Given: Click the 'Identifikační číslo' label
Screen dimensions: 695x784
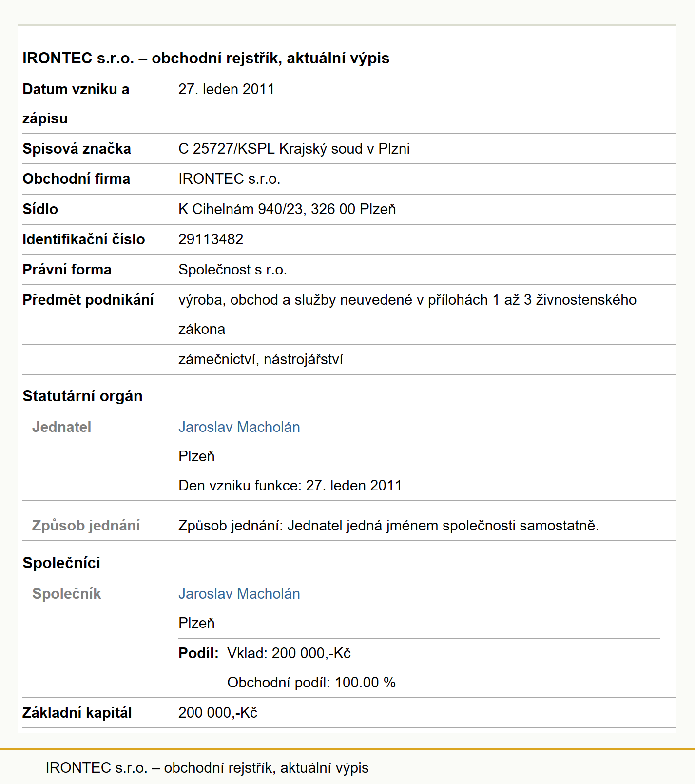Looking at the screenshot, I should (84, 239).
